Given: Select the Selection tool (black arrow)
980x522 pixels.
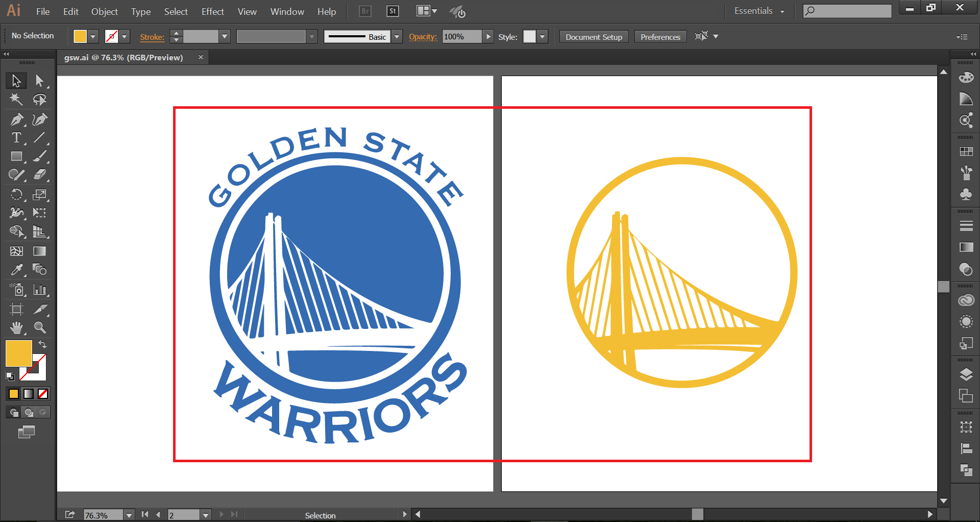Looking at the screenshot, I should 16,81.
